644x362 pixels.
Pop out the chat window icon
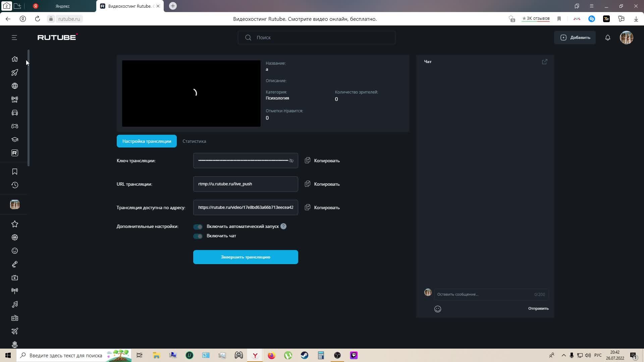tap(544, 62)
